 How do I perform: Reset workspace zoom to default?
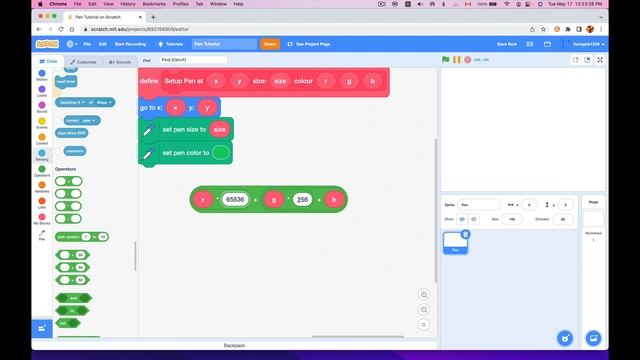pos(424,324)
